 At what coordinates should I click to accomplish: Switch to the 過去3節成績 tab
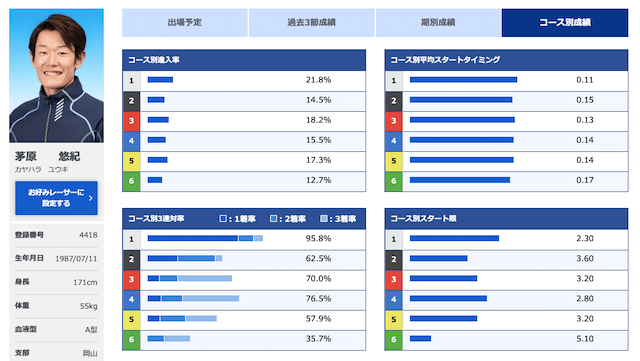point(311,23)
